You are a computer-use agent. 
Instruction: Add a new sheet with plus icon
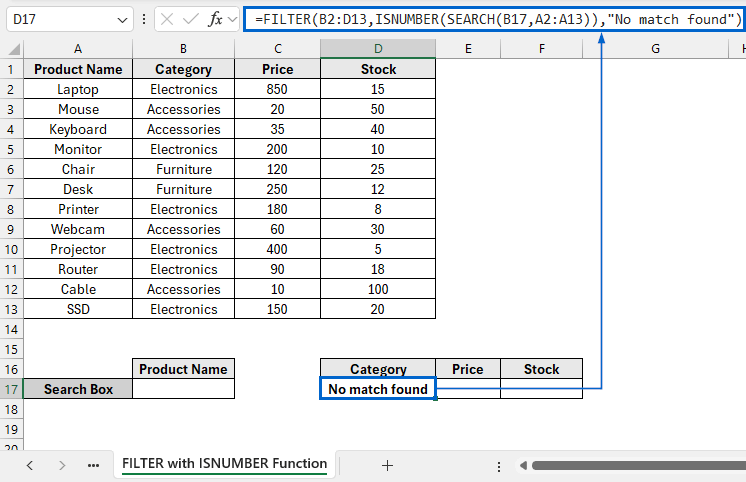click(x=387, y=465)
